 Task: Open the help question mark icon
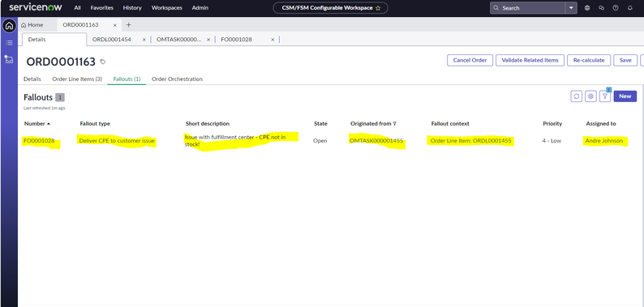(616, 8)
